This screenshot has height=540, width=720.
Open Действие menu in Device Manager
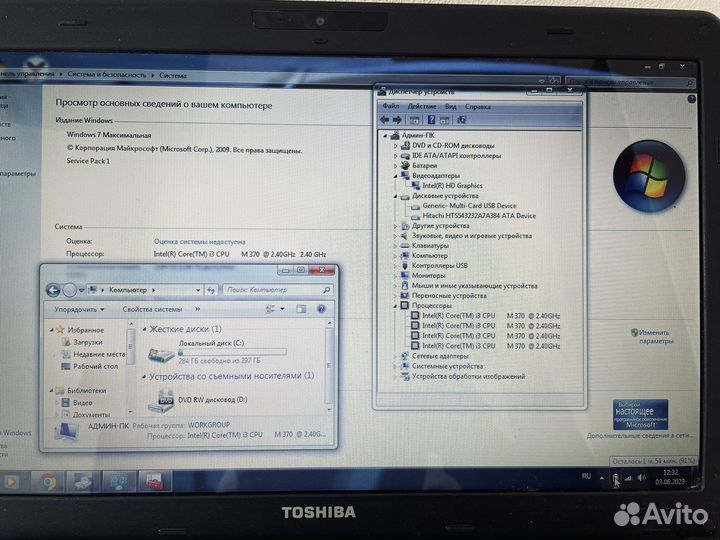tap(422, 106)
